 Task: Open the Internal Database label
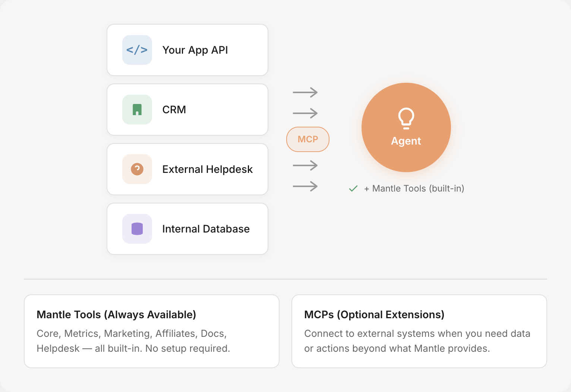[206, 229]
